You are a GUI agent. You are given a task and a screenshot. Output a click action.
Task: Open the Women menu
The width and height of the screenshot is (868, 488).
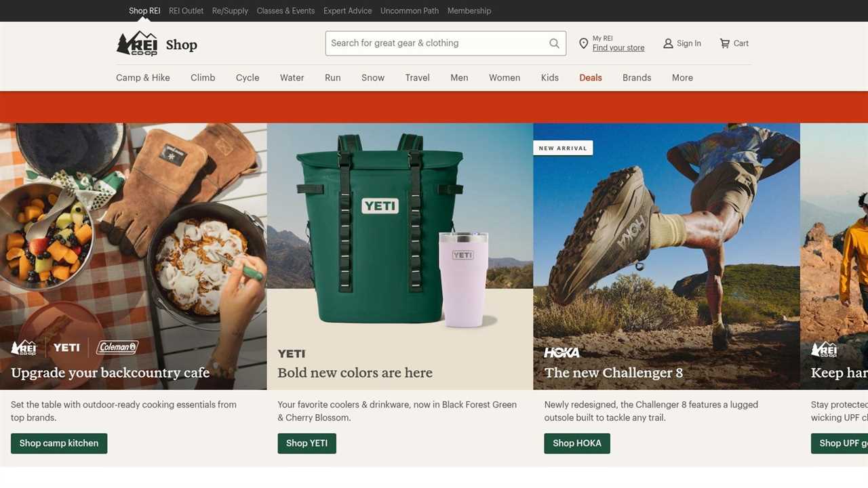(505, 78)
